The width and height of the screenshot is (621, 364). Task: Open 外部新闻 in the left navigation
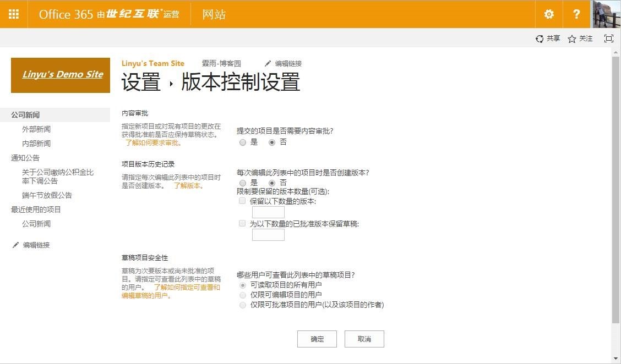coord(36,129)
